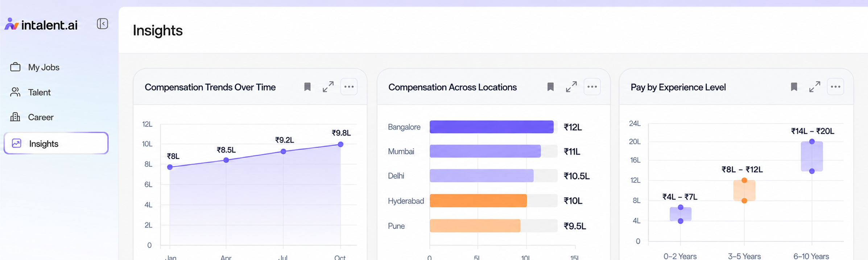Screen dimensions: 868x260
Task: Open more options for Pay by Experience
Action: coord(835,87)
